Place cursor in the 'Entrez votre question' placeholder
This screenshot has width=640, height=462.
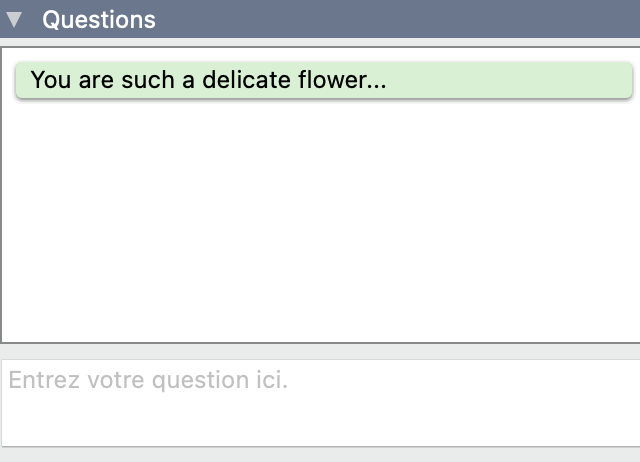coord(148,381)
